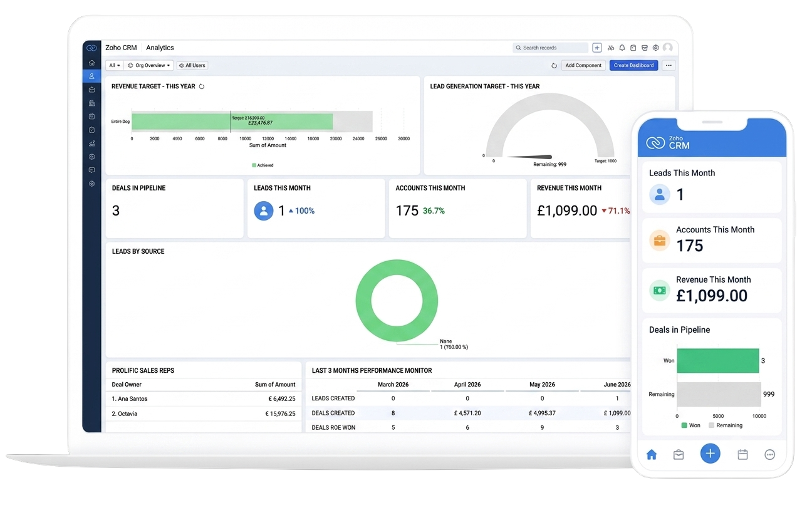The height and width of the screenshot is (520, 812).
Task: Select the Contacts person icon in the sidebar
Action: click(91, 76)
